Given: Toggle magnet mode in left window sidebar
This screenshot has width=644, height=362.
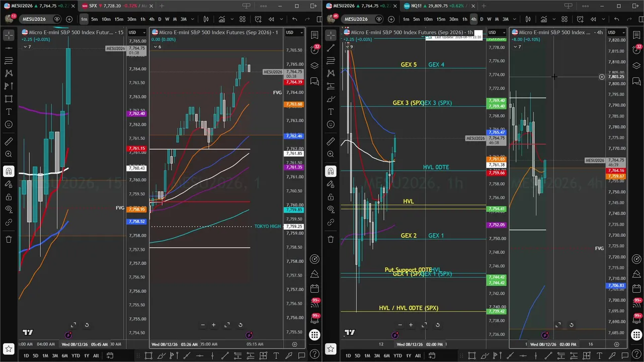Looking at the screenshot, I should click(x=9, y=171).
